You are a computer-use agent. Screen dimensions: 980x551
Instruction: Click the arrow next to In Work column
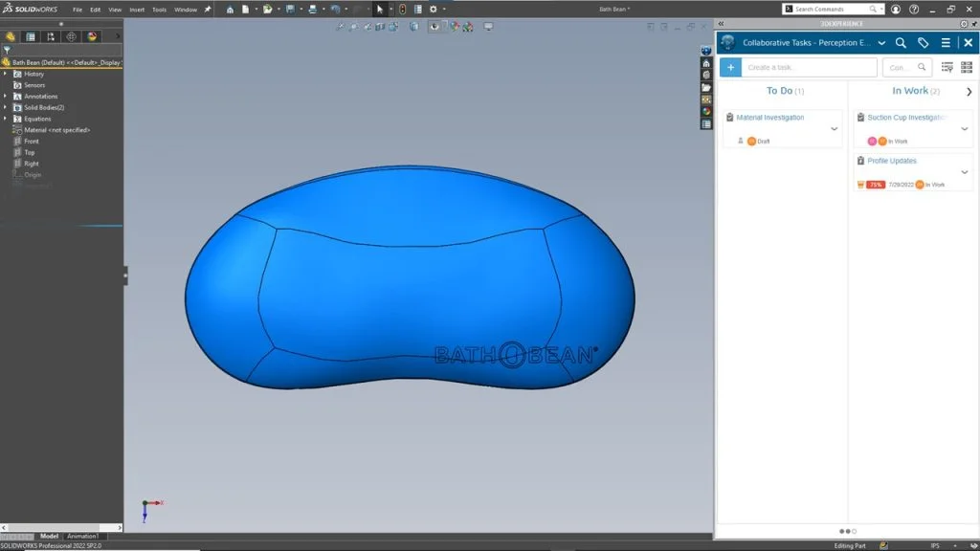pyautogui.click(x=968, y=91)
